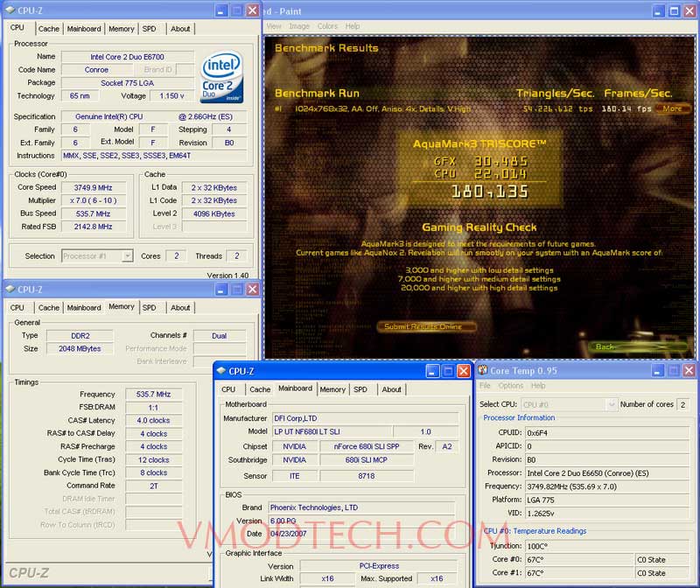Open the Paint View menu

(x=274, y=26)
